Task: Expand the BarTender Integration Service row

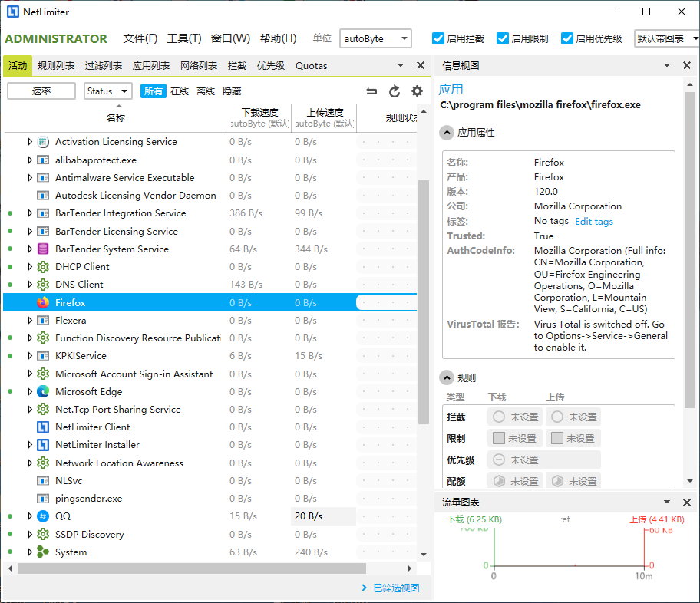Action: click(x=29, y=213)
